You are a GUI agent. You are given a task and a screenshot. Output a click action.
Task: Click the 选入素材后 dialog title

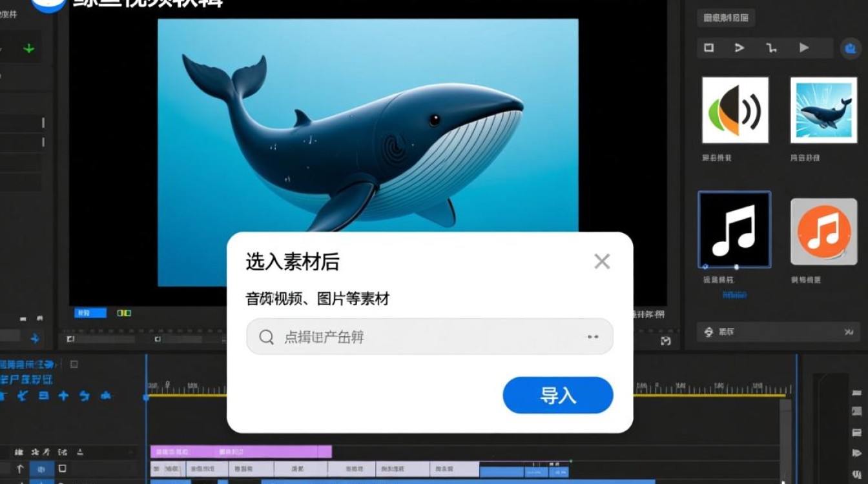pos(293,262)
